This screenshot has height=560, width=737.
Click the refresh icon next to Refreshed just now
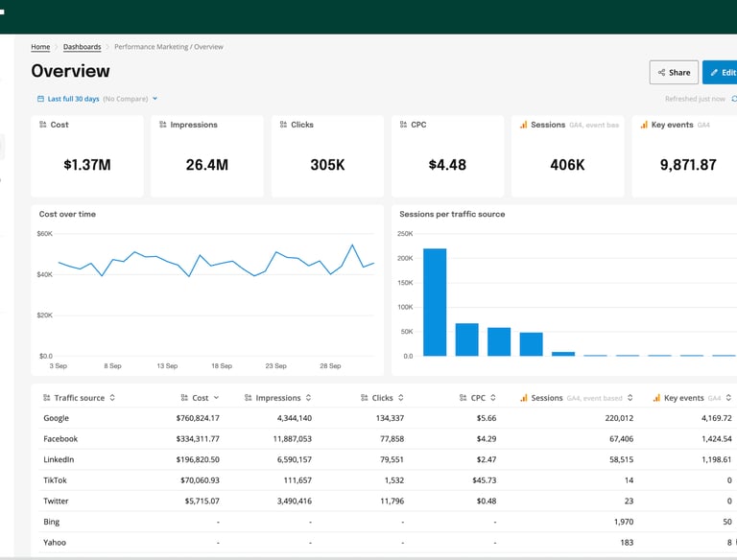[x=734, y=99]
